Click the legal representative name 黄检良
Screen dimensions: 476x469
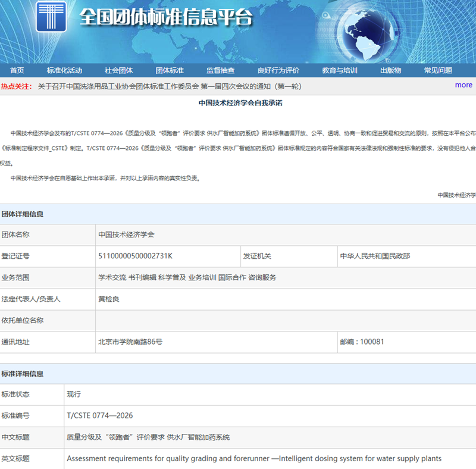pyautogui.click(x=109, y=299)
